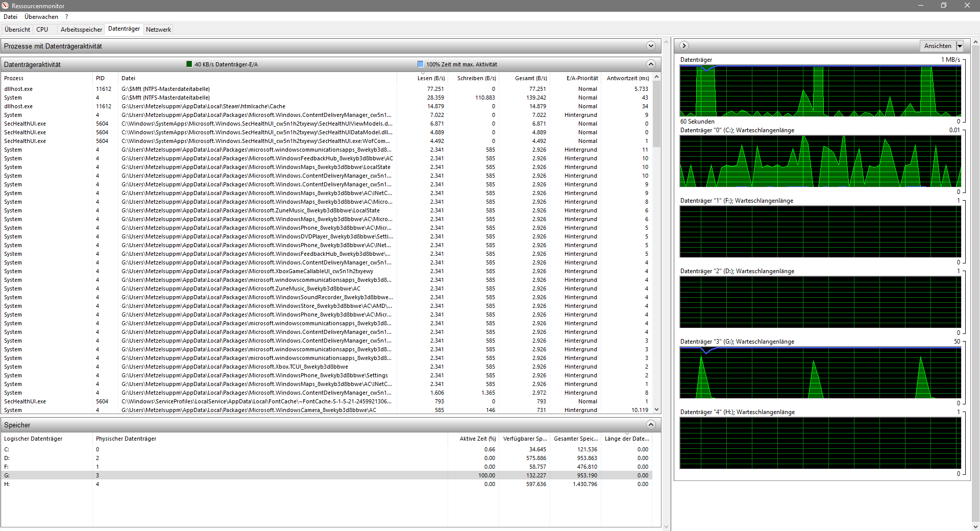Switch to the Übersicht tab
The width and height of the screenshot is (980, 531).
pyautogui.click(x=17, y=30)
